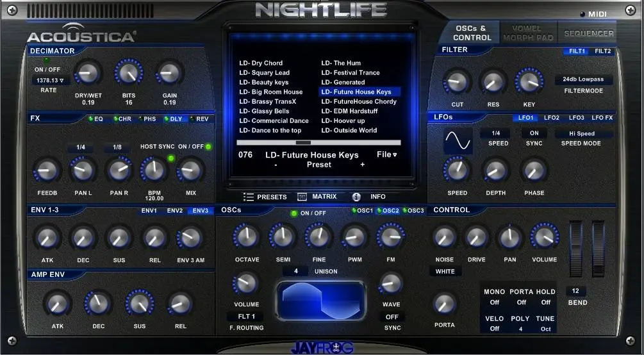
Task: Toggle the delay ON / OFF light
Action: (209, 147)
